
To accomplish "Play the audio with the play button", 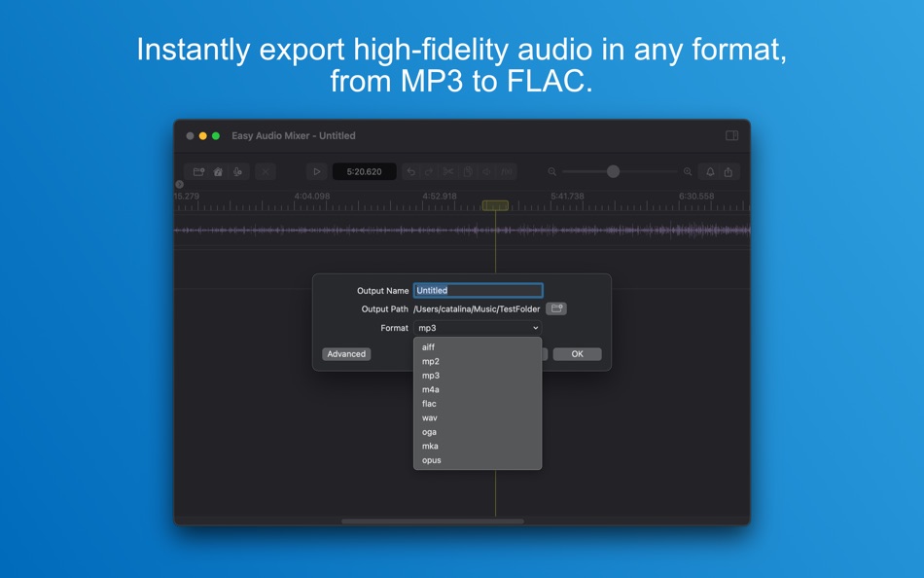I will 316,171.
